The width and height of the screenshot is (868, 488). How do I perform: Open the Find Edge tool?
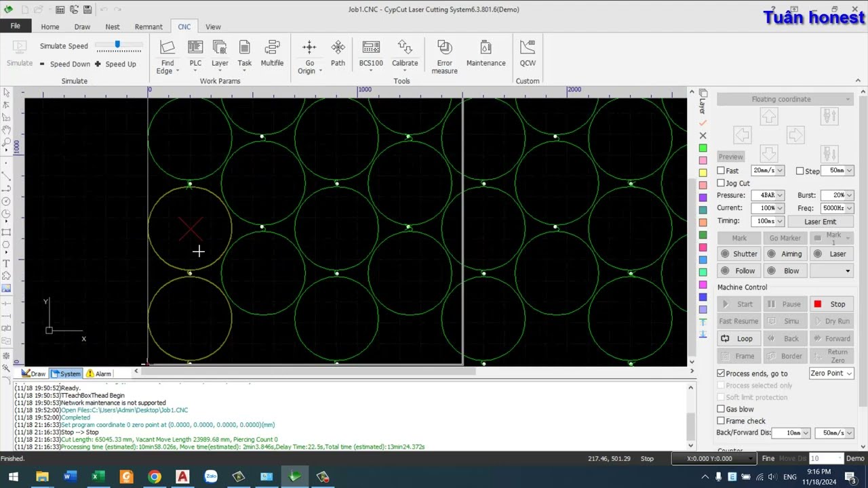coord(167,56)
